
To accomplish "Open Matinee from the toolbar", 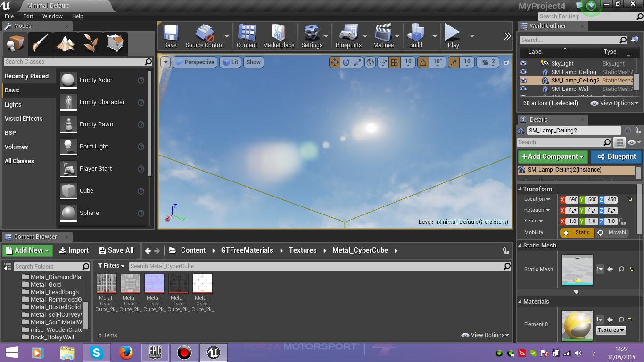I will [x=383, y=36].
